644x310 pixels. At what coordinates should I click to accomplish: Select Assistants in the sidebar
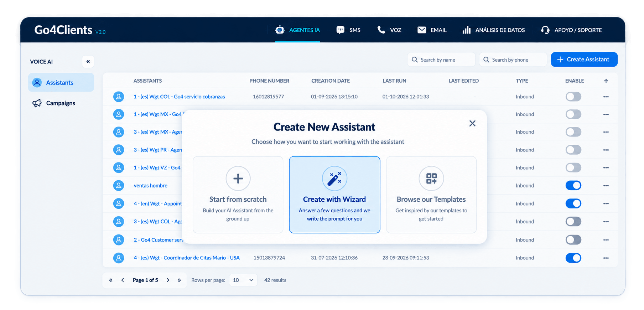coord(61,82)
